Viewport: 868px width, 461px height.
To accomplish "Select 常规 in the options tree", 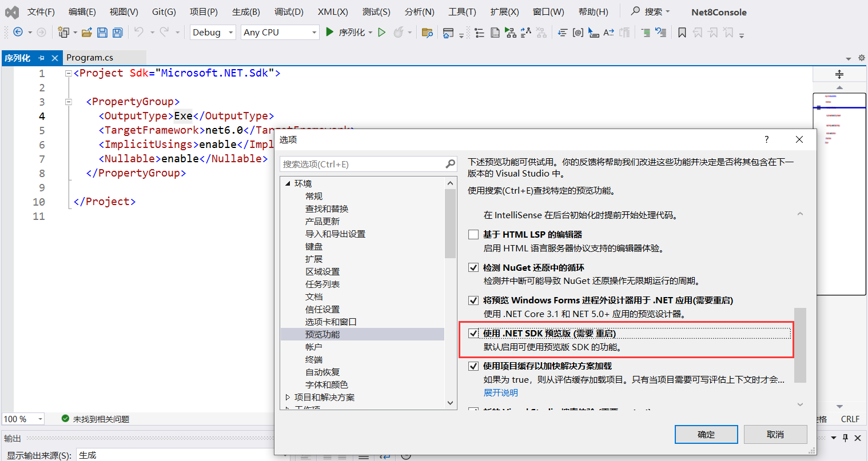I will [314, 196].
